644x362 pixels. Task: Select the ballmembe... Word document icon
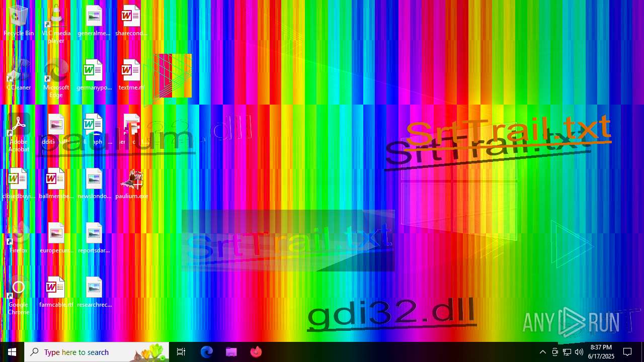click(x=56, y=184)
